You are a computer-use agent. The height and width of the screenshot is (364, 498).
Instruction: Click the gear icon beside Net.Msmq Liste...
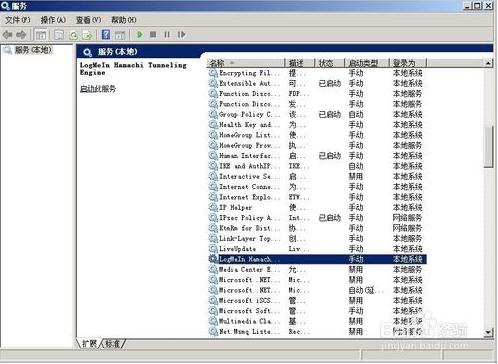point(213,331)
